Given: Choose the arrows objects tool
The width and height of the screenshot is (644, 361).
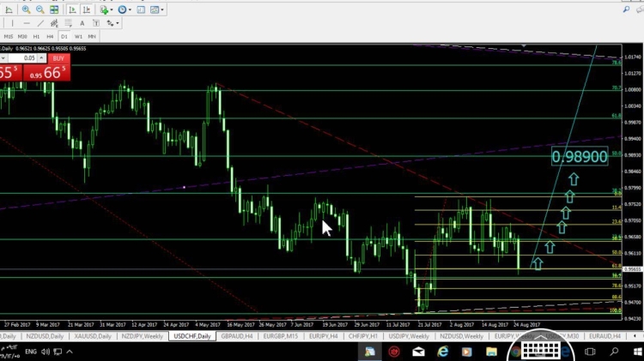Looking at the screenshot, I should tap(110, 23).
